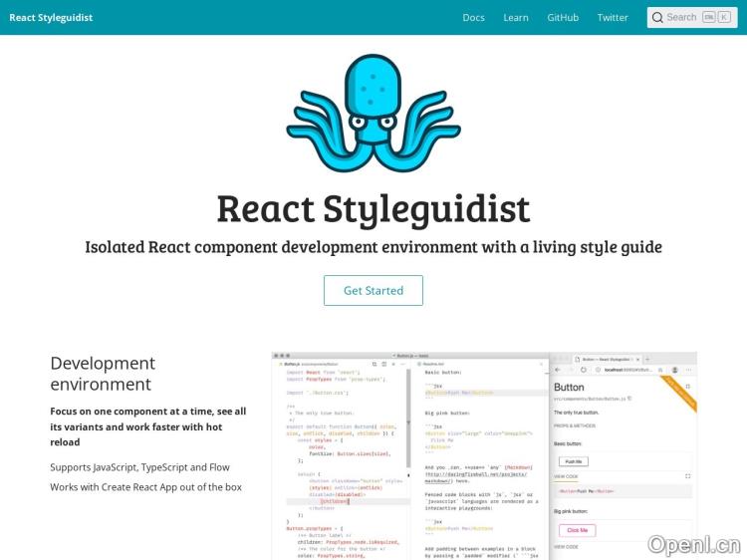Click the bold 'Focus on one component' paragraph

(148, 426)
